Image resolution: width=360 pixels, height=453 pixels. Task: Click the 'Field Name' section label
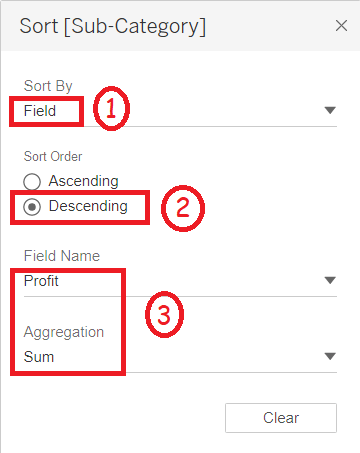[62, 256]
